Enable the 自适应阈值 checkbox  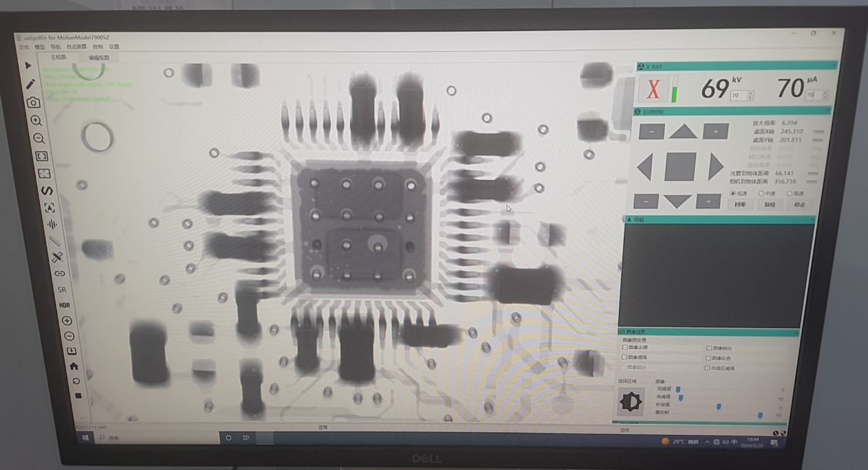[x=708, y=368]
